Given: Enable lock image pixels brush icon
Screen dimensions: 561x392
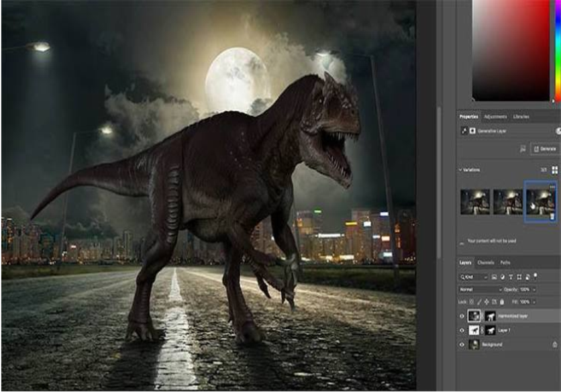Looking at the screenshot, I should 479,302.
